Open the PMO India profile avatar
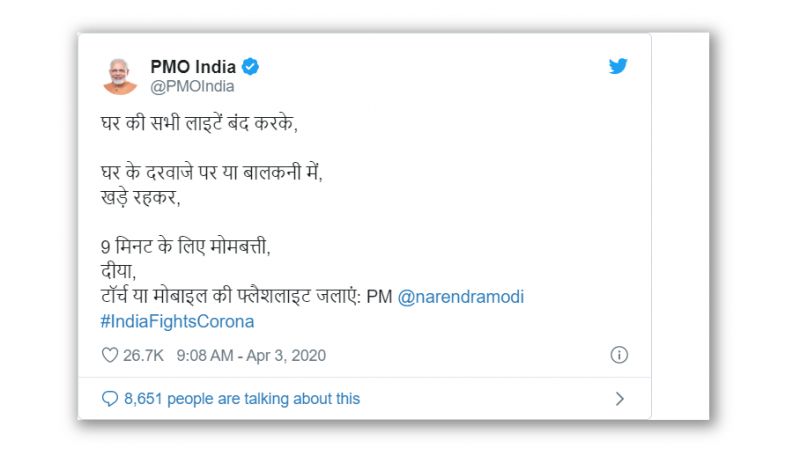The image size is (800, 456). point(120,76)
